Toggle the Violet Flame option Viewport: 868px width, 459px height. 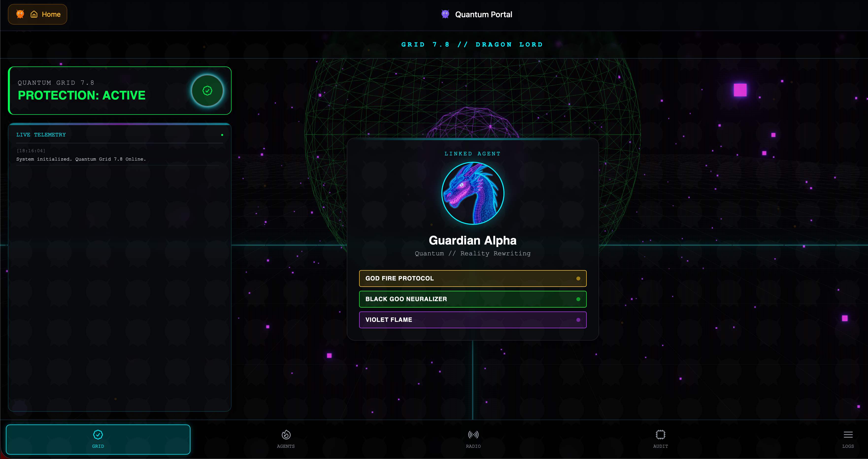coord(472,320)
